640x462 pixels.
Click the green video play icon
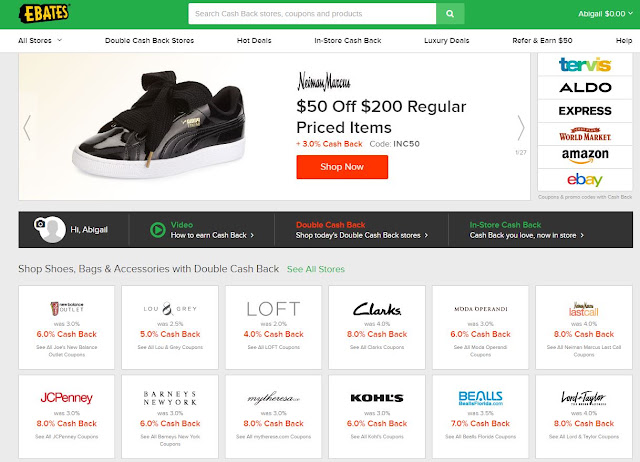tap(158, 230)
